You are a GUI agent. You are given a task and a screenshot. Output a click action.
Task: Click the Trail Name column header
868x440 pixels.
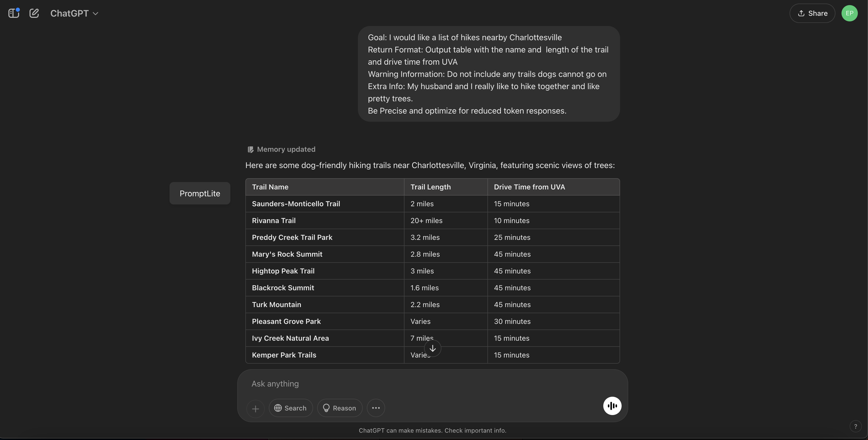pyautogui.click(x=270, y=187)
